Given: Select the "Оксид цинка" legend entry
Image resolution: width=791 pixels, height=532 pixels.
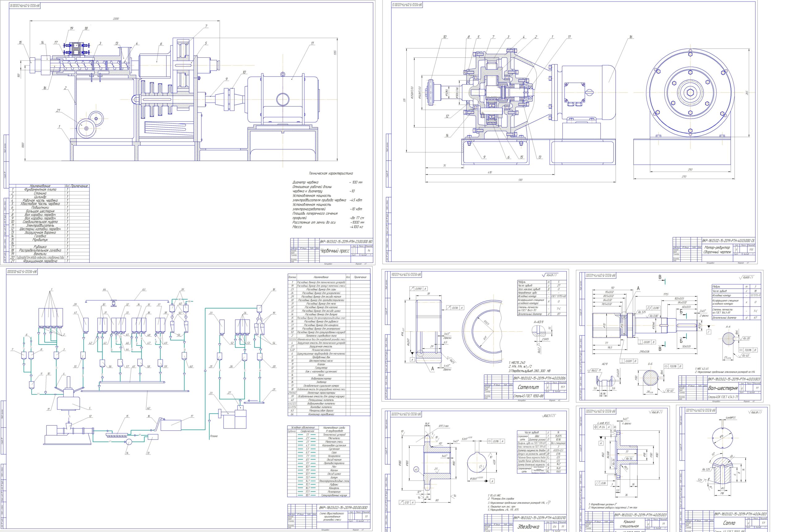Looking at the screenshot, I should 334,474.
